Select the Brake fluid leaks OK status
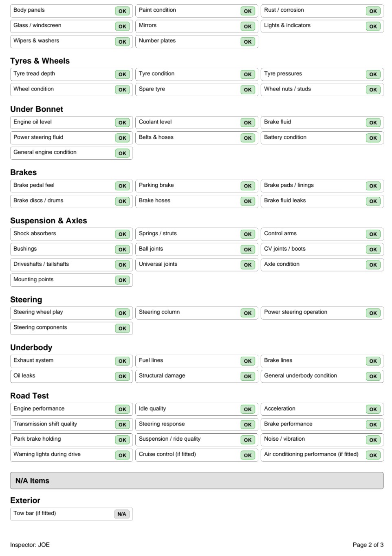The height and width of the screenshot is (556, 392). (x=373, y=201)
